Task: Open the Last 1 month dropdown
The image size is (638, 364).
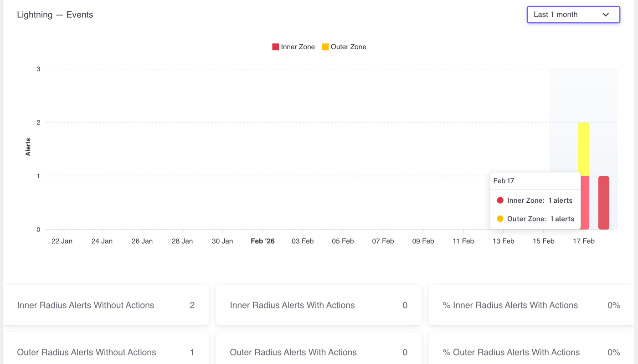Action: click(573, 15)
